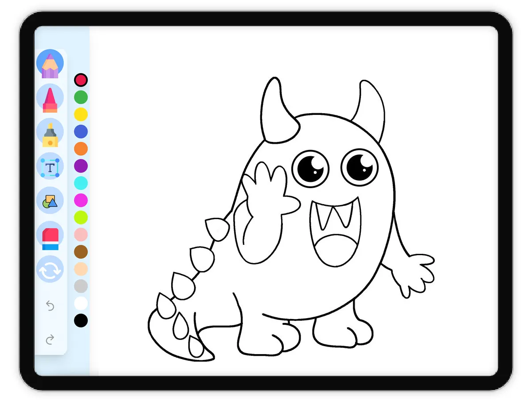
Task: Select the black color swatch
Action: [81, 320]
